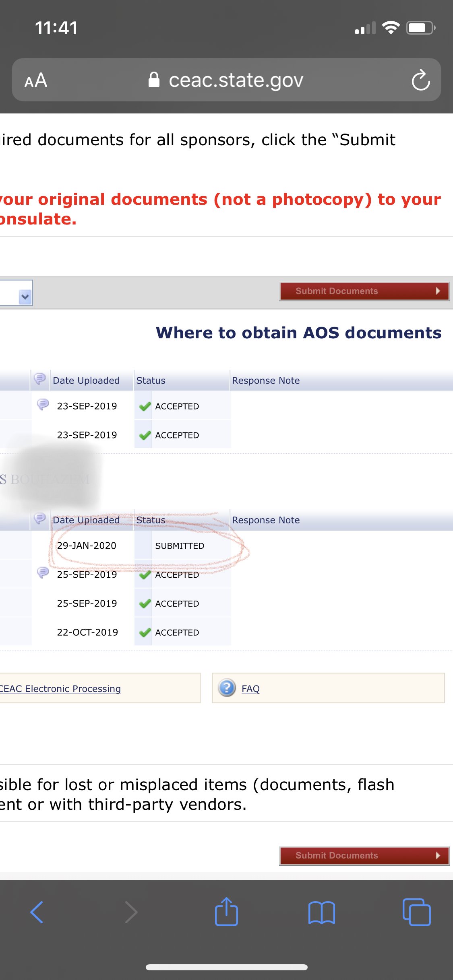The image size is (453, 980).
Task: Click the 29-JAN-2020 date cell
Action: (87, 546)
